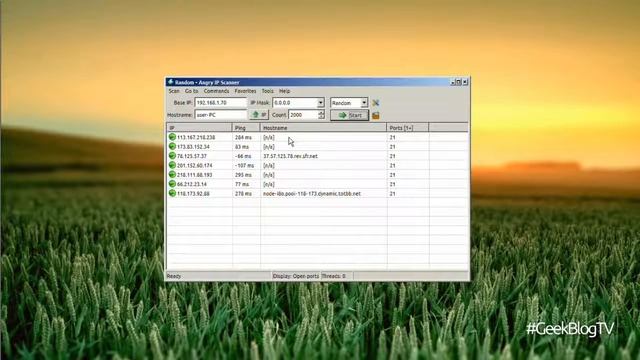Viewport: 640px width, 360px height.
Task: Select IP address 78.125.57.37
Action: click(x=192, y=156)
